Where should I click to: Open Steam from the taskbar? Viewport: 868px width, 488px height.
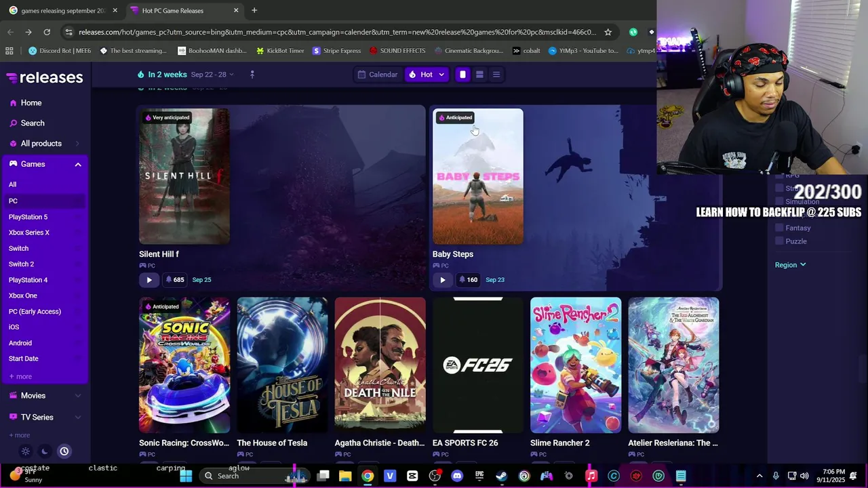502,476
